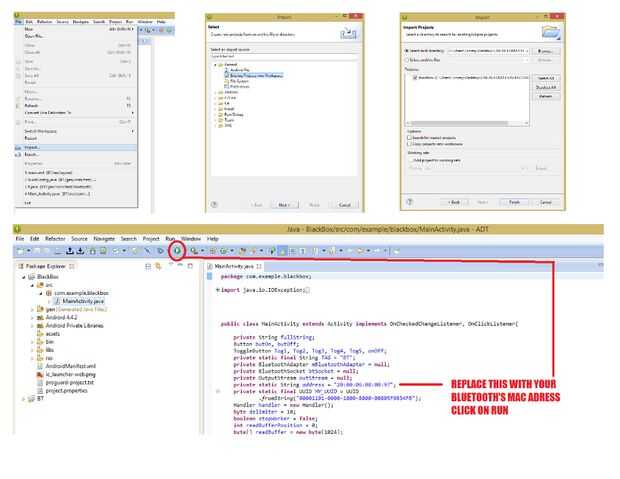Collapse the BlackBox project node

tap(24, 277)
